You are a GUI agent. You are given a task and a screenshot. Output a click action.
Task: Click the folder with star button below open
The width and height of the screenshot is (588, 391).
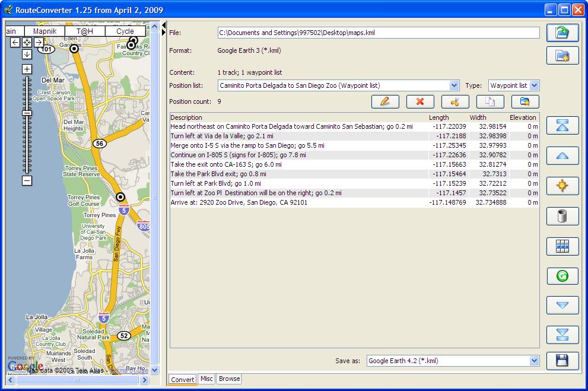[562, 56]
